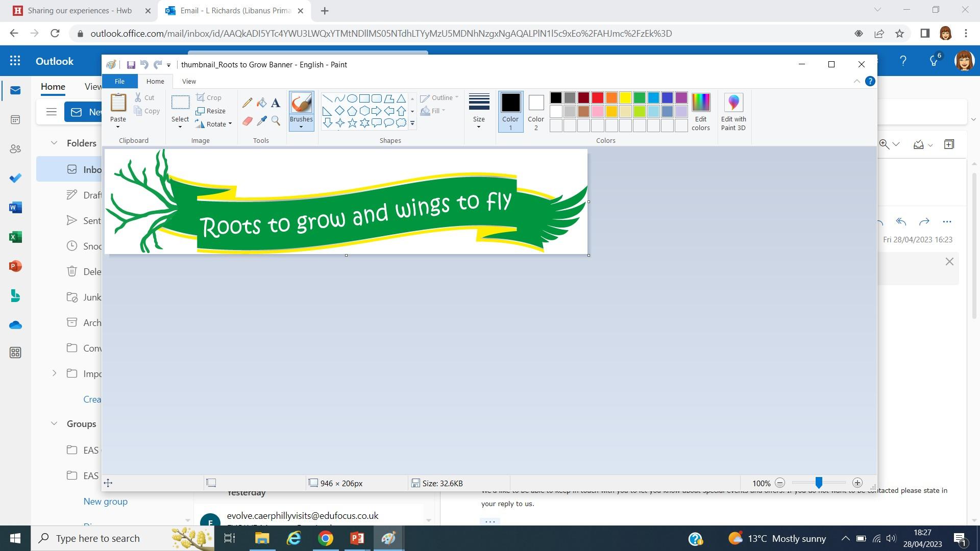
Task: Open Edit with Paint 3D
Action: tap(733, 112)
